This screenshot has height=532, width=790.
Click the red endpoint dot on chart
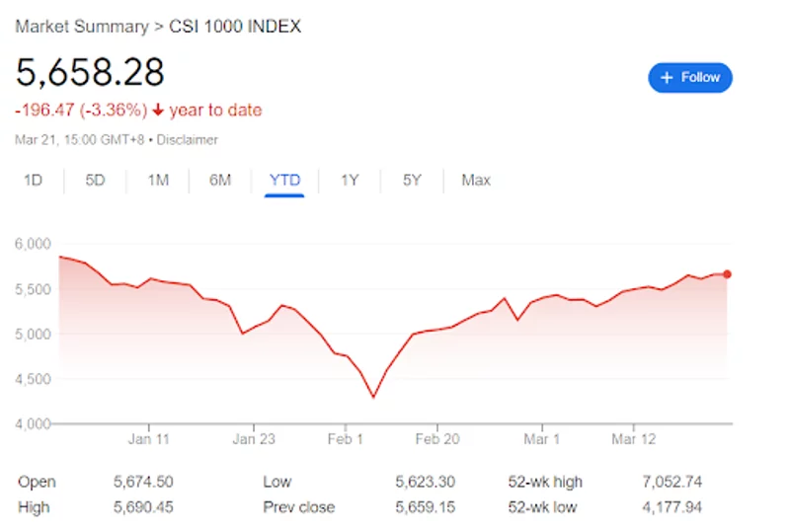point(728,274)
